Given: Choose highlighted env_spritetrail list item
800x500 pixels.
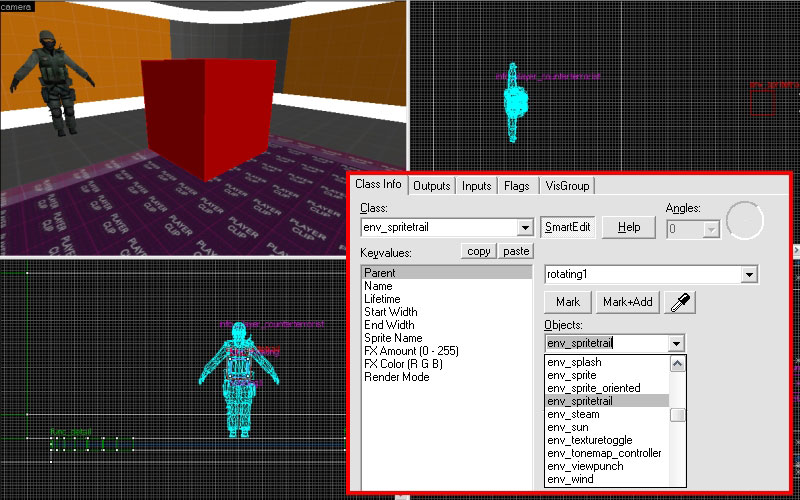Looking at the screenshot, I should click(x=607, y=401).
